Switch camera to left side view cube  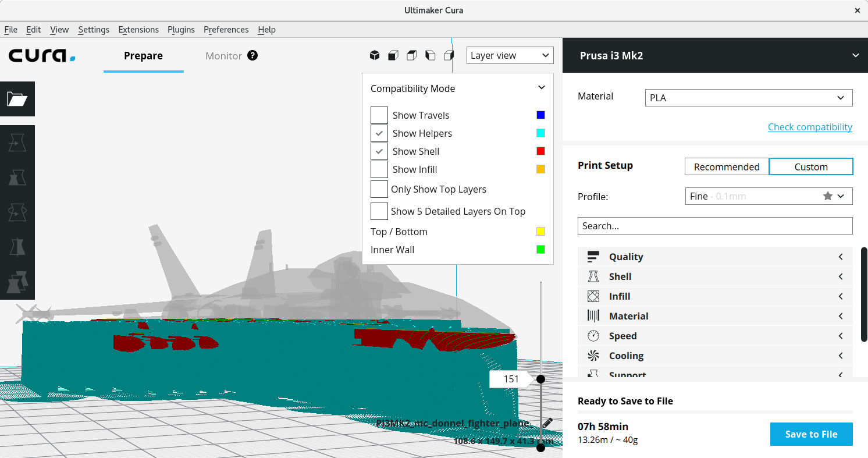coord(431,55)
